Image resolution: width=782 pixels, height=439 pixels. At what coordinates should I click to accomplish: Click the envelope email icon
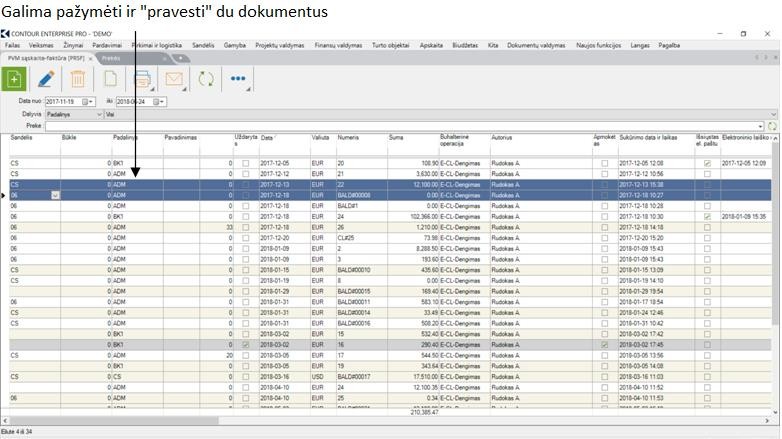tap(174, 79)
